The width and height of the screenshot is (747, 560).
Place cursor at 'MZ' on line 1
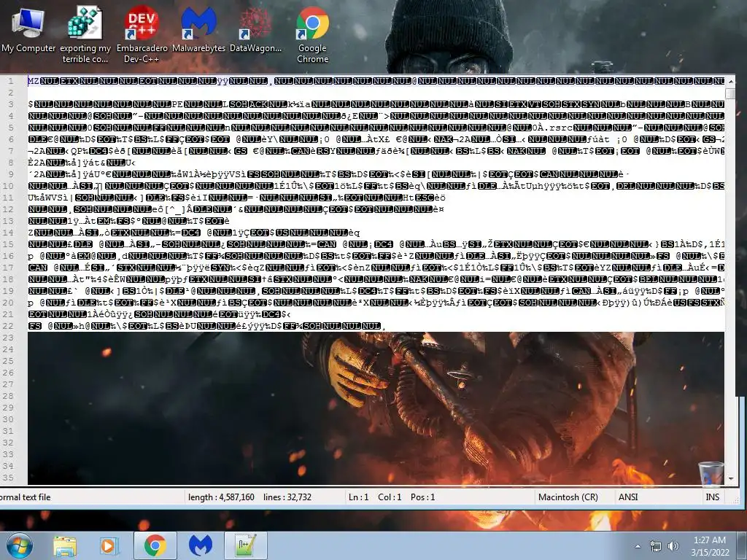(34, 81)
